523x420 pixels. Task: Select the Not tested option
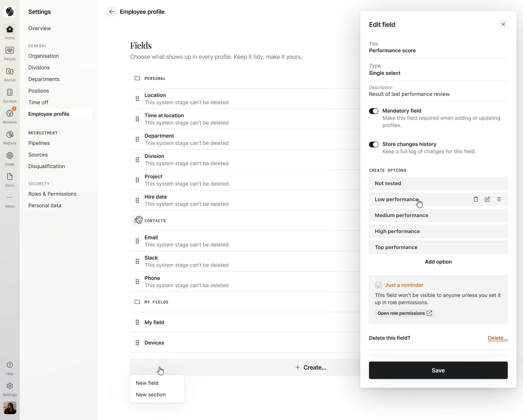[438, 183]
